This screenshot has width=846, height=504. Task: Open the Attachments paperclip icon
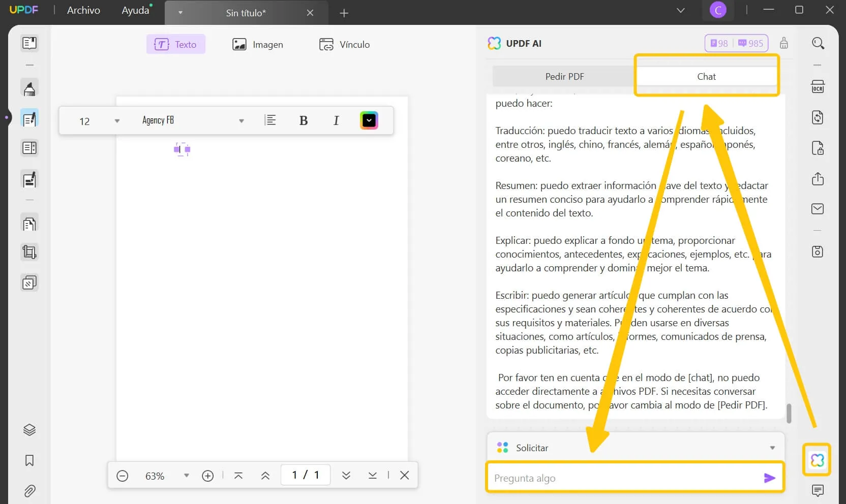coord(29,491)
